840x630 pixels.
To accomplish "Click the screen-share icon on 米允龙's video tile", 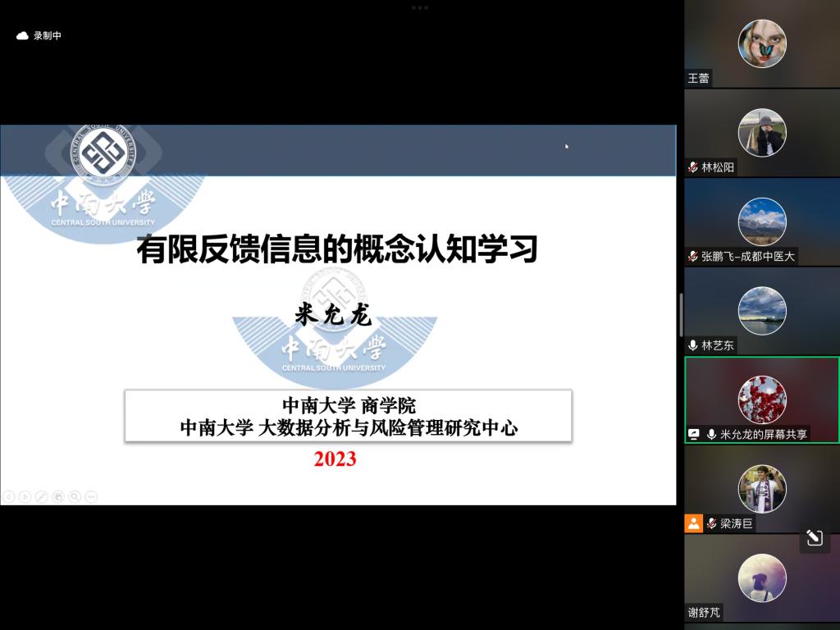I will pyautogui.click(x=693, y=432).
